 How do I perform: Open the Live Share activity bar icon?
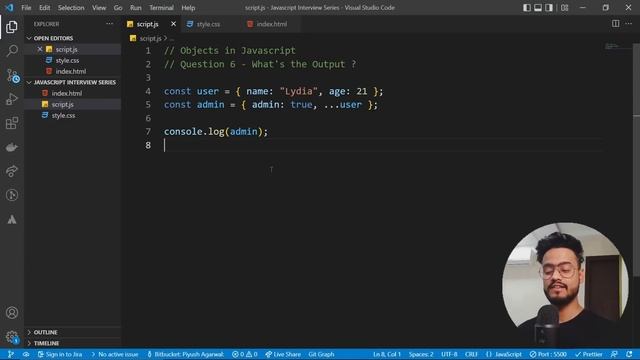pyautogui.click(x=12, y=171)
